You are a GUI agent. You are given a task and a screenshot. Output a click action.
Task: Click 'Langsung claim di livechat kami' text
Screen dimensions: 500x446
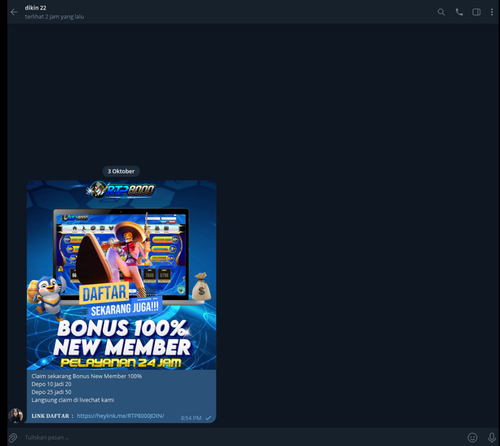tap(73, 400)
